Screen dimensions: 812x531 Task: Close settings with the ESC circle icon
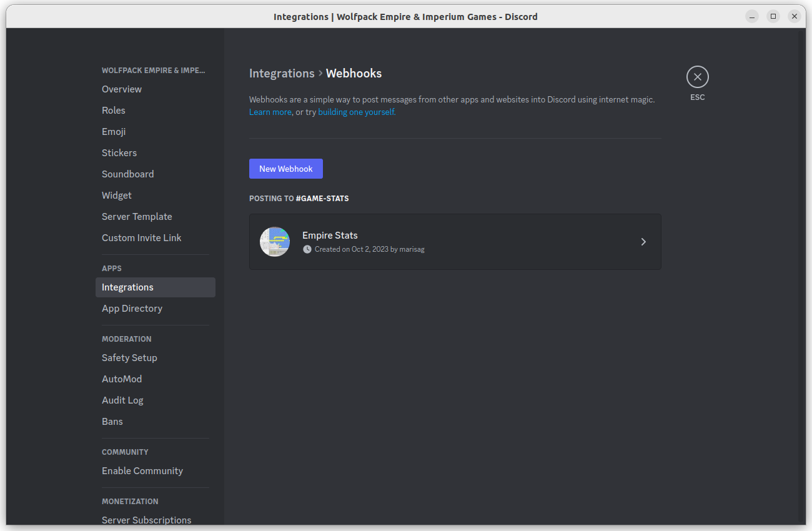tap(697, 77)
